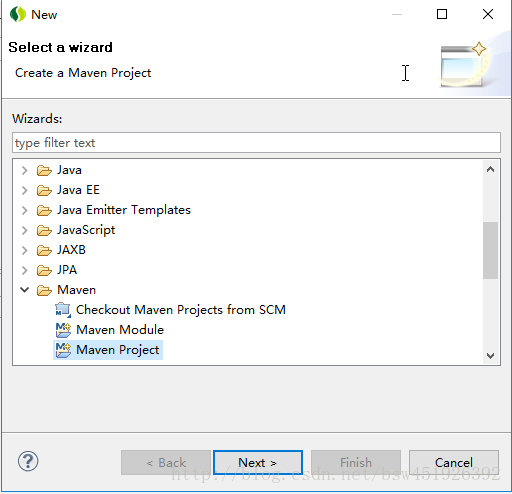The width and height of the screenshot is (512, 494).
Task: Click the JavaScript folder icon
Action: pos(44,230)
